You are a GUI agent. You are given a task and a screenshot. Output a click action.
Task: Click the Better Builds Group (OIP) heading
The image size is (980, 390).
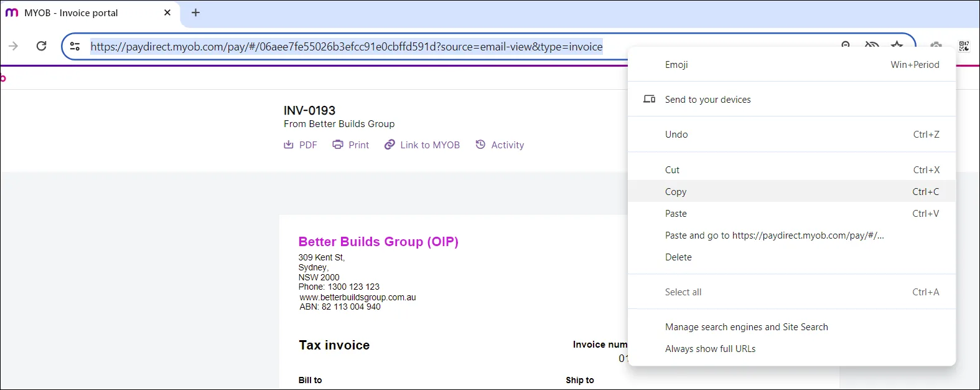click(x=378, y=242)
